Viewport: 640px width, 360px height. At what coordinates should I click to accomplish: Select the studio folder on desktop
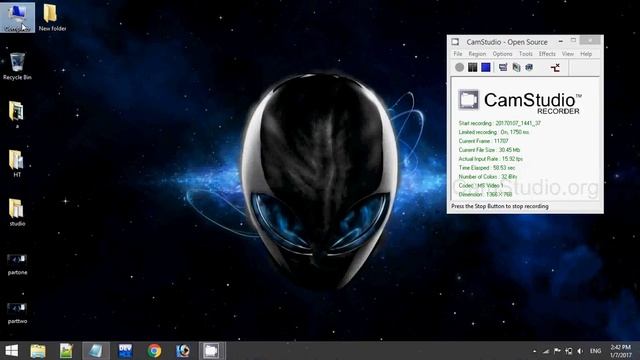17,212
